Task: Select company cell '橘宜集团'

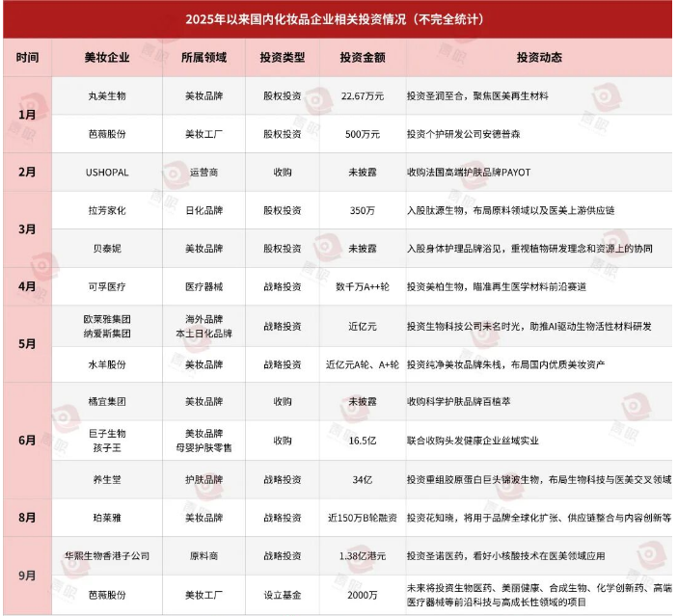Action: 107,401
